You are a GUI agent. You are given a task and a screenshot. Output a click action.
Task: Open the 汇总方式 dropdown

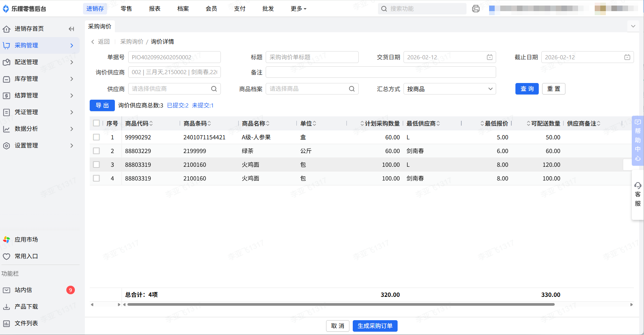click(x=449, y=89)
